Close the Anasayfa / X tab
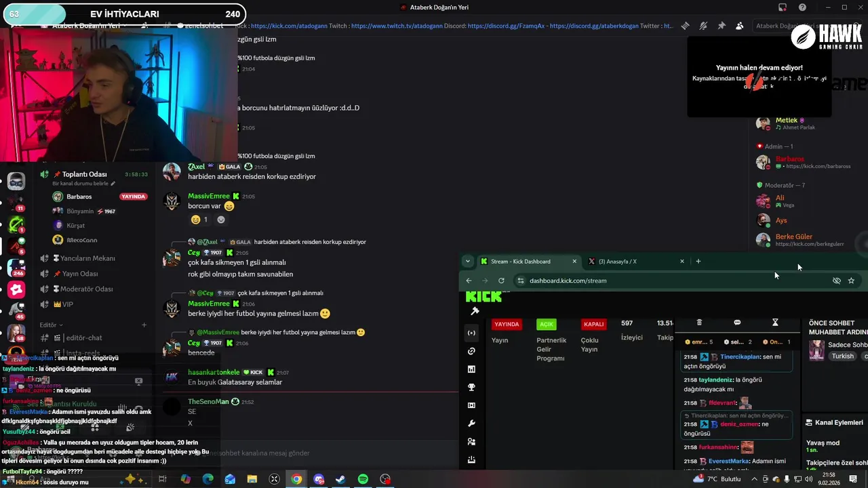The image size is (868, 488). pos(682,261)
